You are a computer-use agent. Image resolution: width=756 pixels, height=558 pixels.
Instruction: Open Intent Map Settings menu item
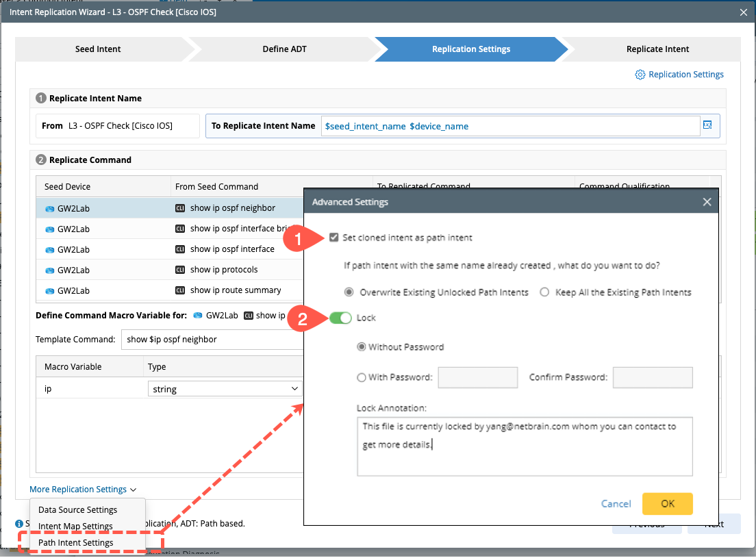click(x=76, y=527)
